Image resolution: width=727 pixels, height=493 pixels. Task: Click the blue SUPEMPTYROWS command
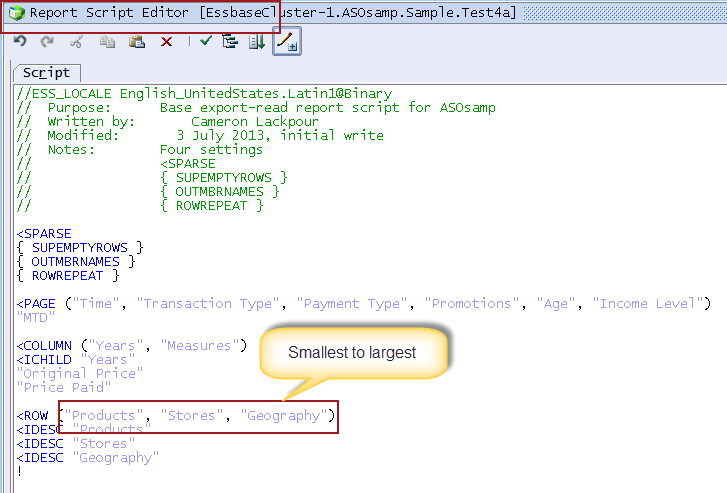pos(80,248)
